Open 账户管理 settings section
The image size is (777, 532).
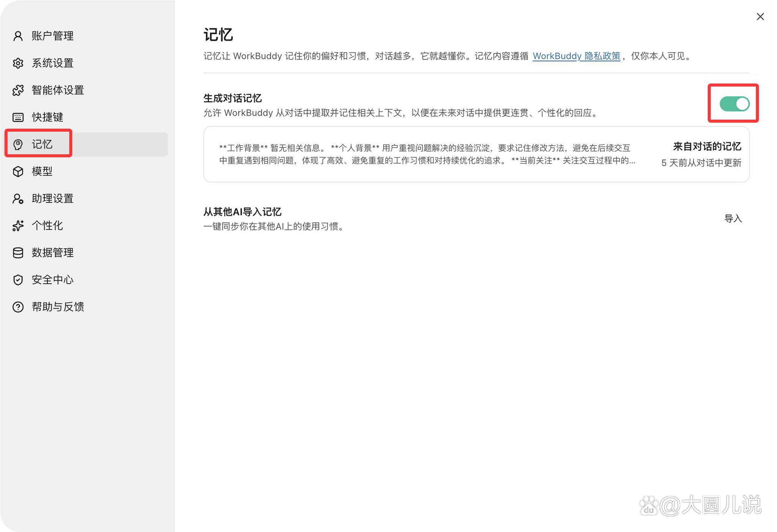click(x=87, y=36)
